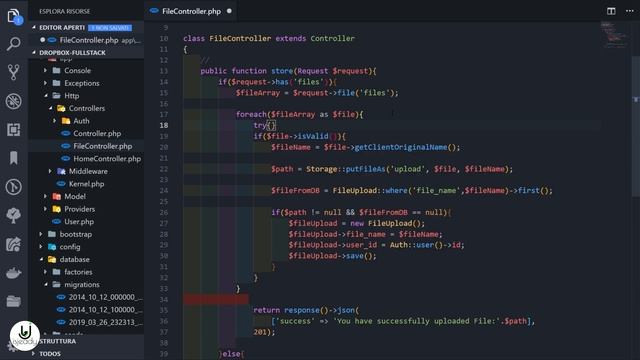This screenshot has height=360, width=640.
Task: Click 'putFileAs' in the Storage line
Action: pos(365,169)
